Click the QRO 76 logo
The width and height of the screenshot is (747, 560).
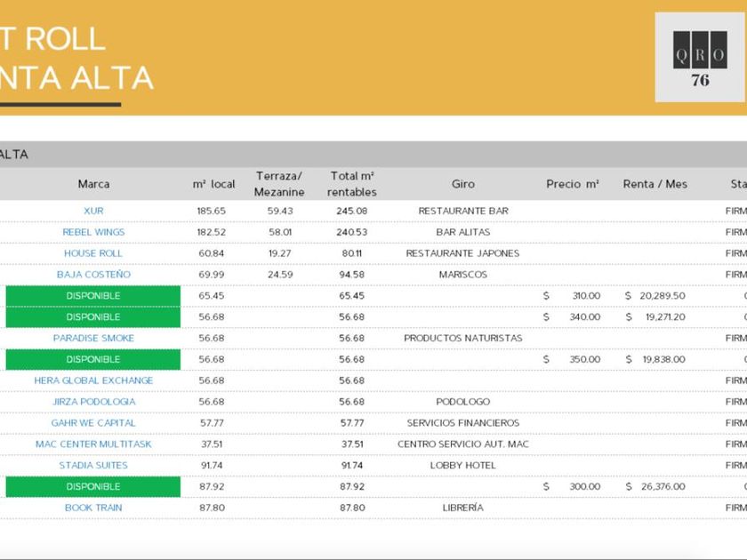point(700,57)
